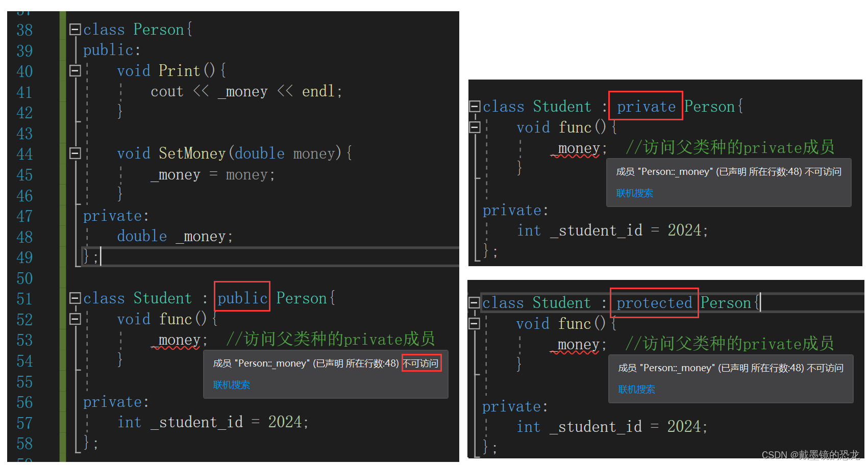Click line number 57 in the gutter
The height and width of the screenshot is (465, 868).
(x=24, y=423)
